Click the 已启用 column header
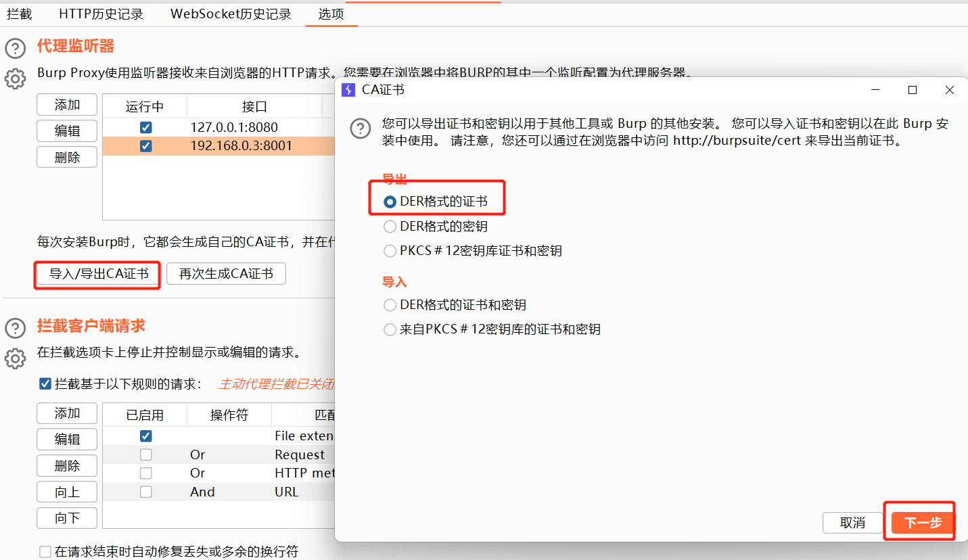Viewport: 968px width, 560px height. pyautogui.click(x=145, y=415)
